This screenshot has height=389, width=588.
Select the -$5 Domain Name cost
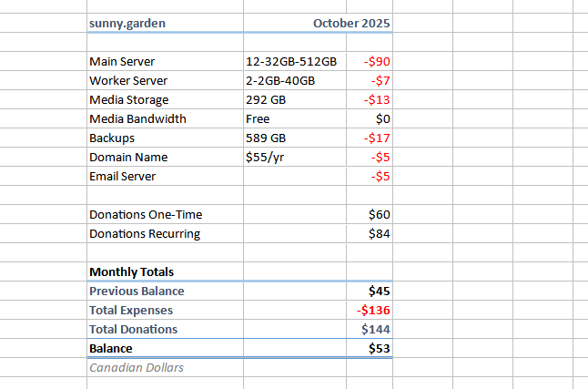coord(370,158)
